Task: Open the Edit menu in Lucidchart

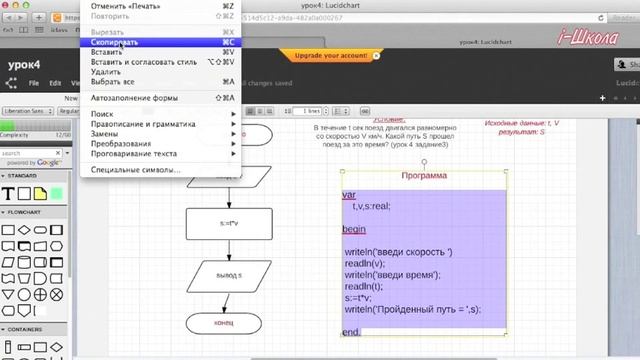Action: (55, 83)
